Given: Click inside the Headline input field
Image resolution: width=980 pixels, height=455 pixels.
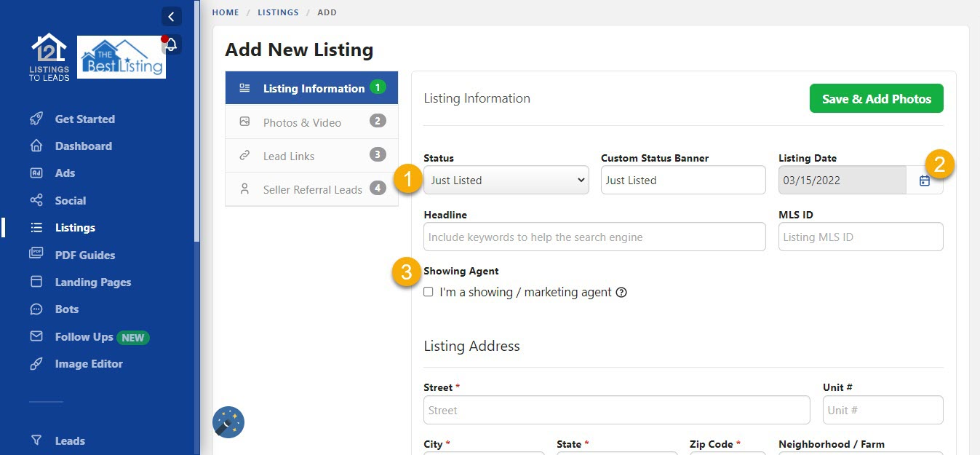Looking at the screenshot, I should click(x=594, y=237).
